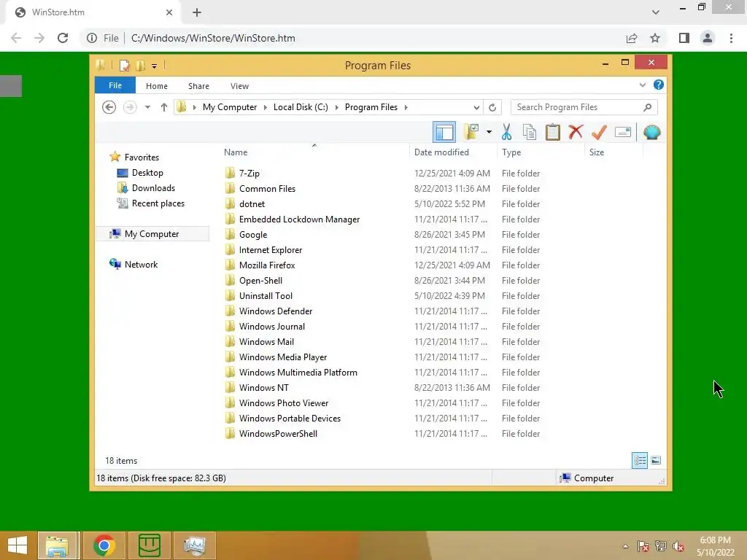Click My Computer in the address breadcrumb

(x=230, y=107)
